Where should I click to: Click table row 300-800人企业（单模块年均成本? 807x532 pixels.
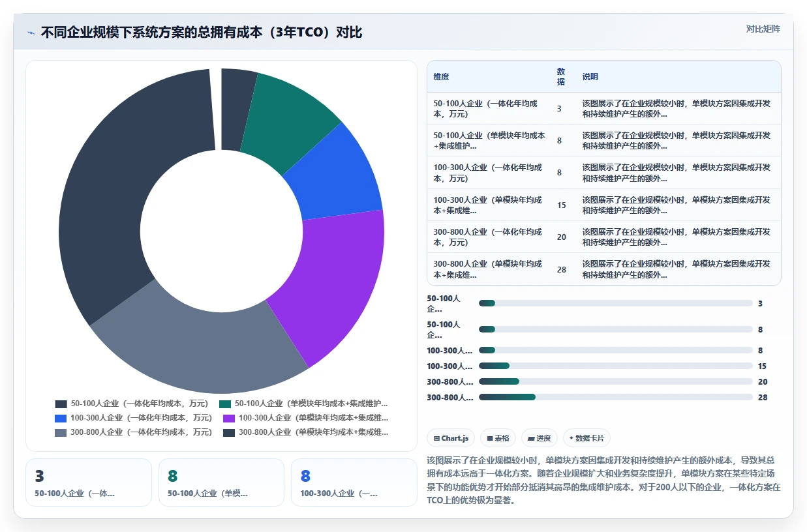pos(603,269)
